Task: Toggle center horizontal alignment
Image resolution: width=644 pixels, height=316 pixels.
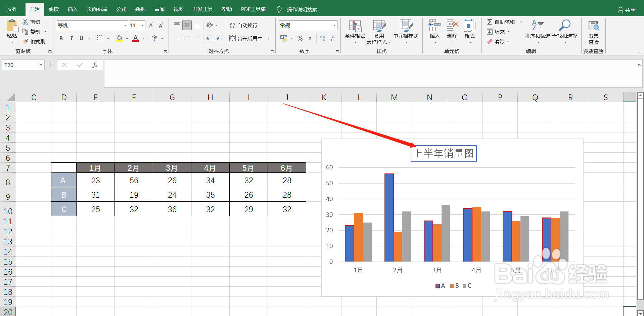Action: 187,38
